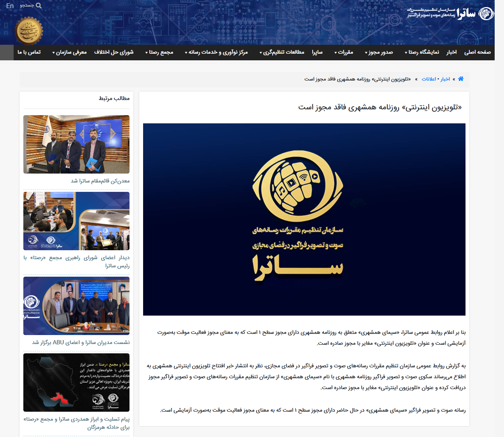Screen dimensions: 504x437
Task: Open صفحه اصلی menu item
Action: click(x=478, y=52)
